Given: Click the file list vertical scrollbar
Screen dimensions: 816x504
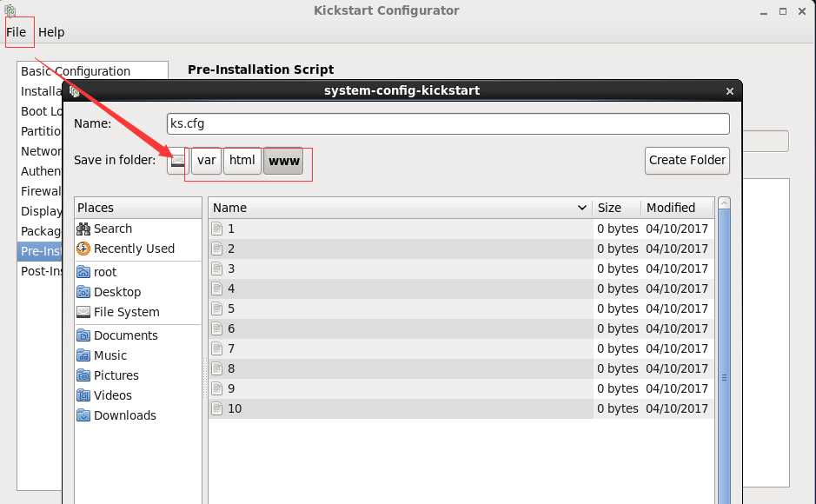Looking at the screenshot, I should (724, 356).
